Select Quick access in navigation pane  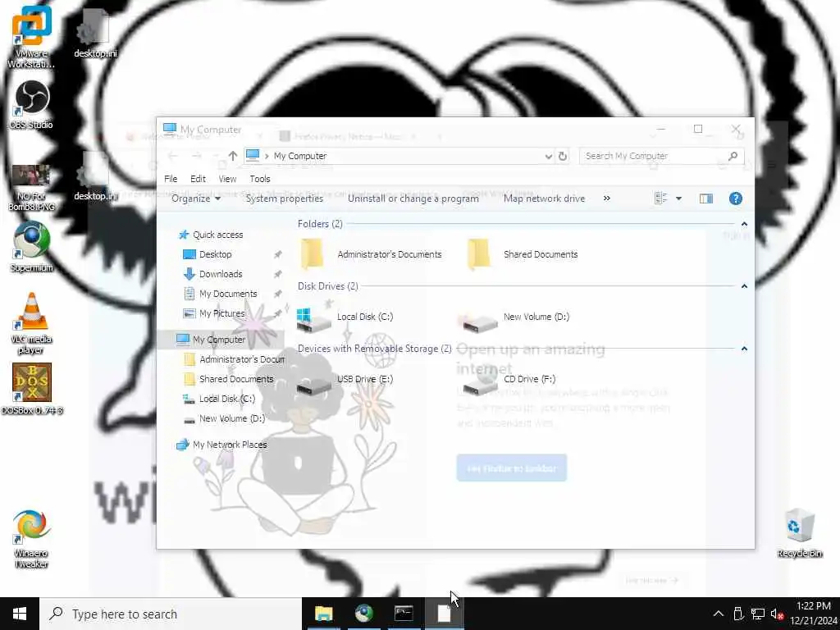pyautogui.click(x=211, y=235)
